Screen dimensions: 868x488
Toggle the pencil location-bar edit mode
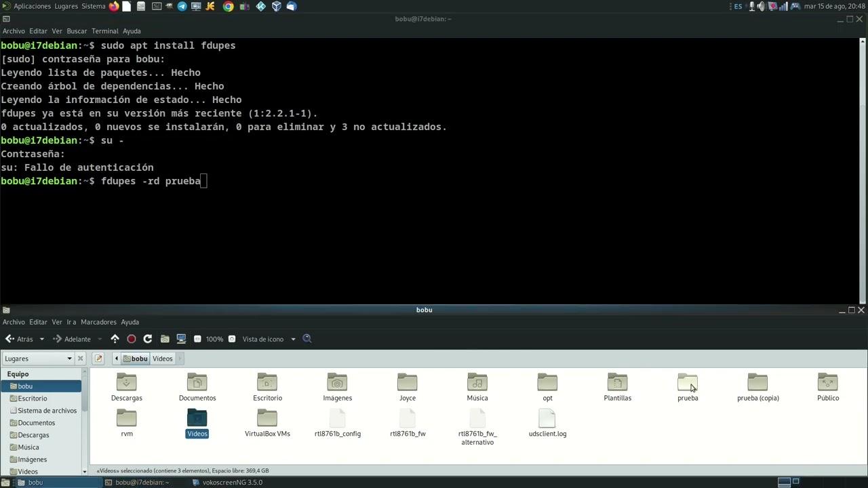pyautogui.click(x=98, y=358)
